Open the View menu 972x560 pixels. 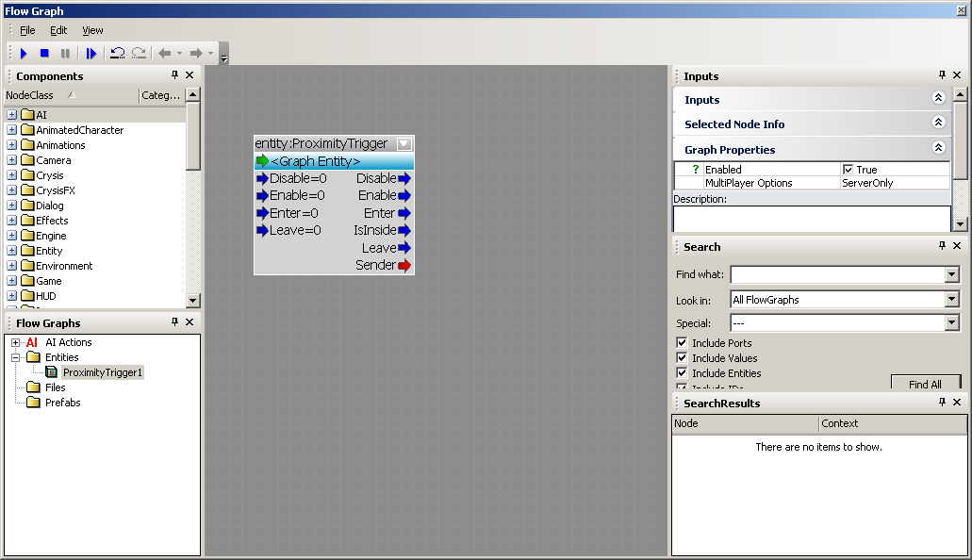pyautogui.click(x=92, y=30)
